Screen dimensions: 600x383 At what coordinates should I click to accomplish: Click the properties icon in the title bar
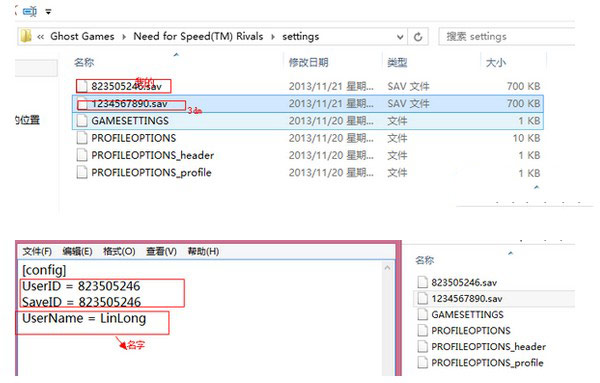[29, 12]
